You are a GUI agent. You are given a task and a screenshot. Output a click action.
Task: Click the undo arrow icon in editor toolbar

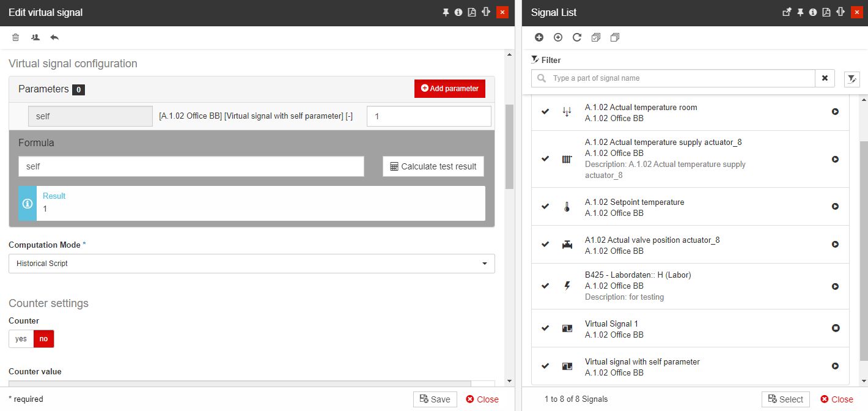pos(54,37)
